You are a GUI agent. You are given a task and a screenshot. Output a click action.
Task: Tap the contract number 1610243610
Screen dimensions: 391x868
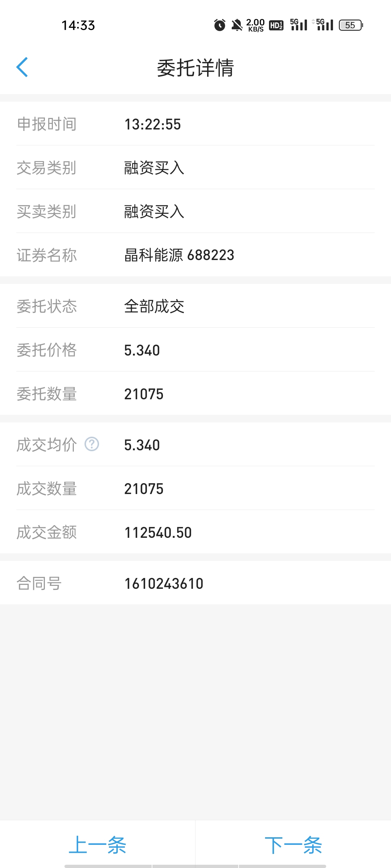tap(164, 583)
